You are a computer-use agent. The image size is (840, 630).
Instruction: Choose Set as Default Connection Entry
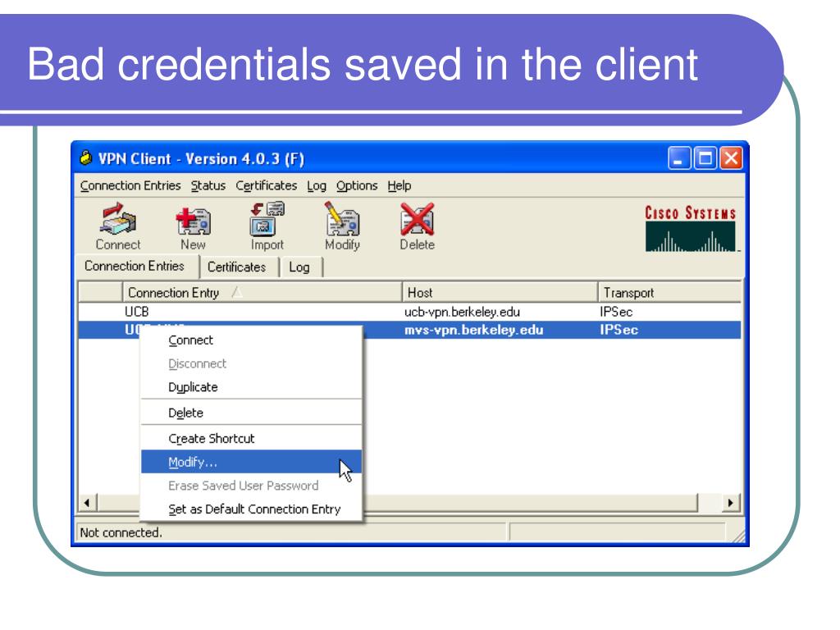251,509
